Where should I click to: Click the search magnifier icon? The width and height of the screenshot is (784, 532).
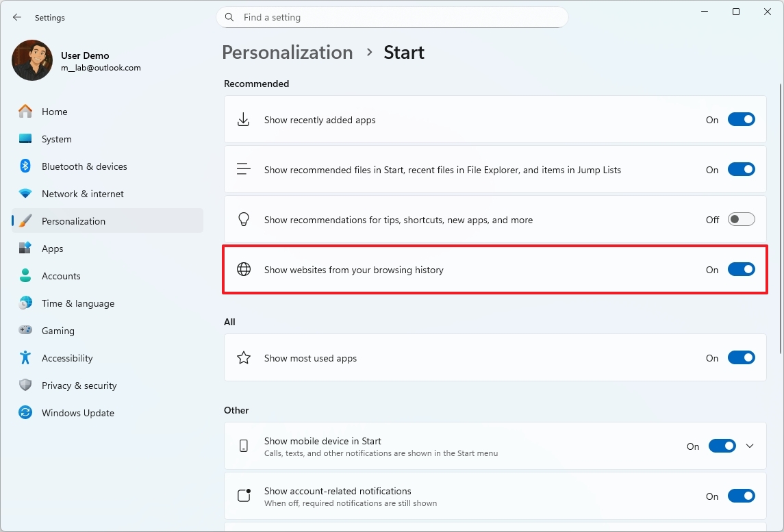pos(230,17)
